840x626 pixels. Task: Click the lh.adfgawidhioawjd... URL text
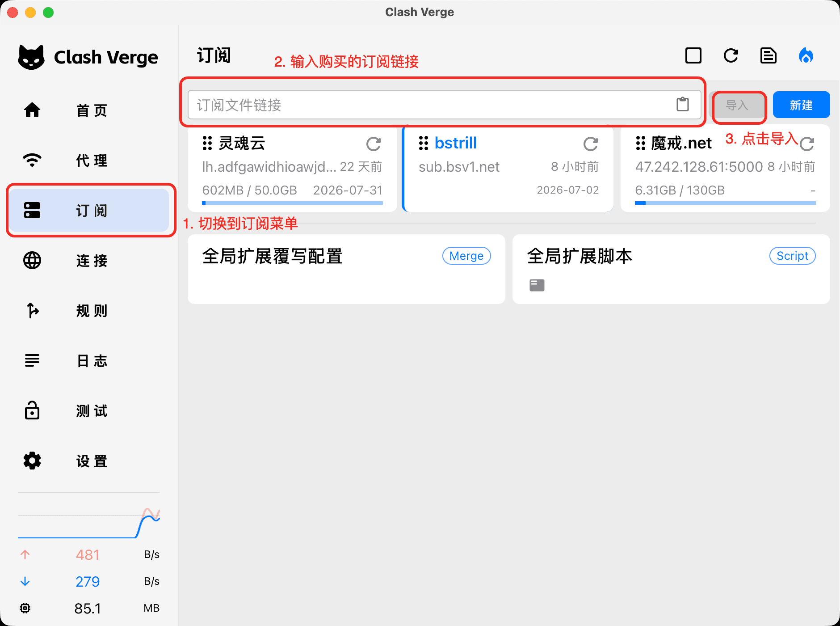point(269,167)
